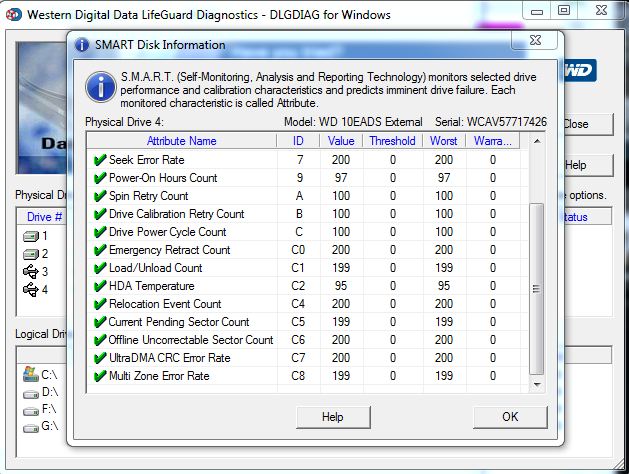Click green check beside Offline Uncorrectable Sector Count
The width and height of the screenshot is (629, 474).
click(x=99, y=340)
